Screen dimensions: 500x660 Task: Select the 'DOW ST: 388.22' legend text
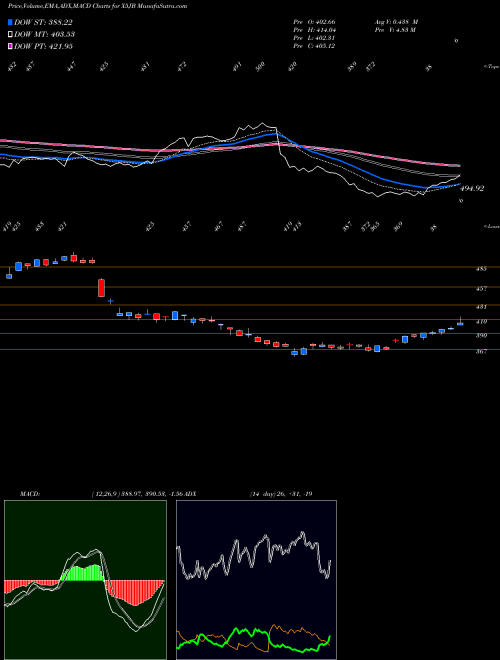coord(44,22)
